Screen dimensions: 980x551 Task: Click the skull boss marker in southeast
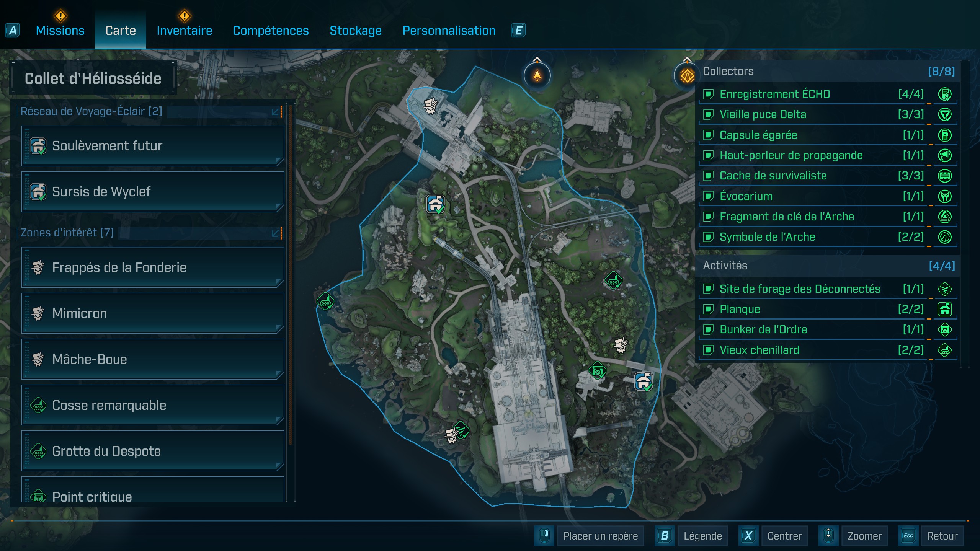coord(621,345)
